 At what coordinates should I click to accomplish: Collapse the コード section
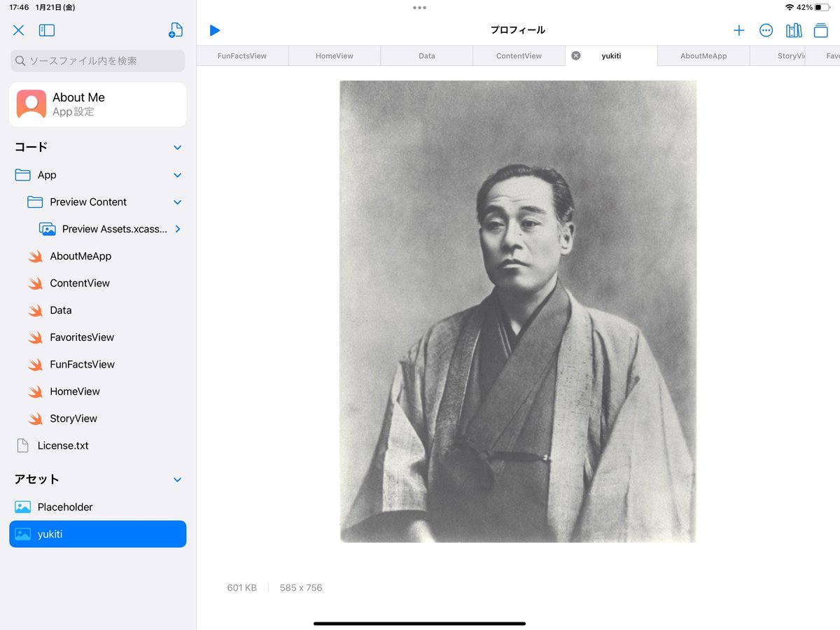(177, 148)
